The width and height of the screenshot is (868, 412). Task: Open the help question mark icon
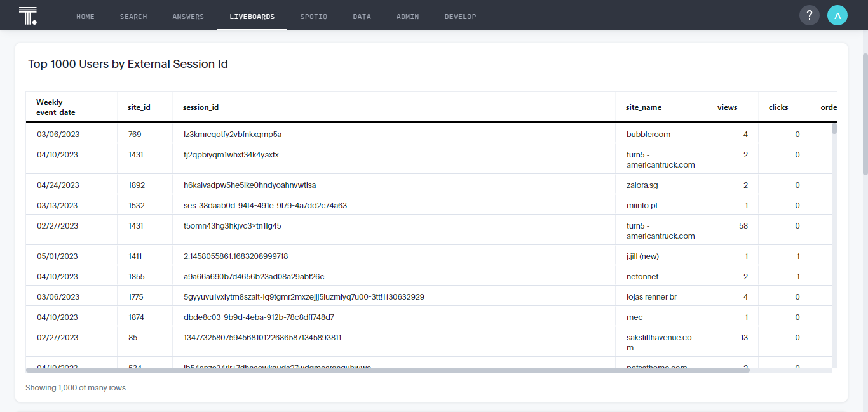809,16
